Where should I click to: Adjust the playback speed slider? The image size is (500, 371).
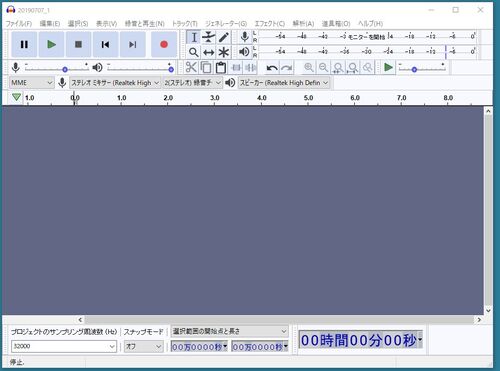tap(423, 68)
